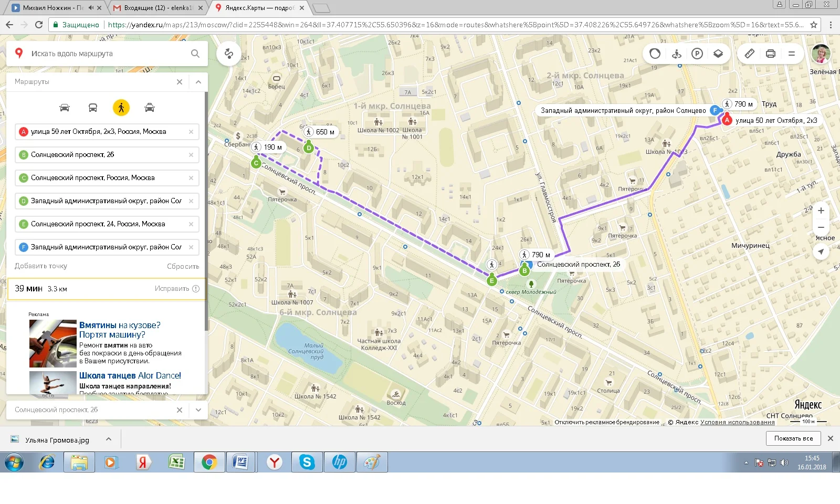The image size is (840, 504).
Task: Bookmark this page with the star
Action: pos(814,25)
